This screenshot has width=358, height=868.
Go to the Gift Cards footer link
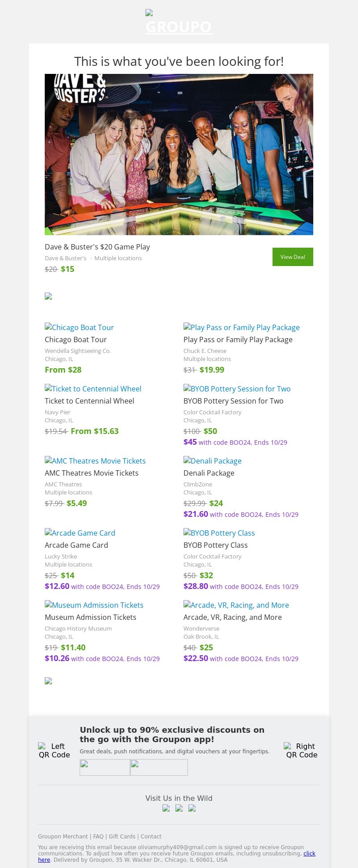pyautogui.click(x=122, y=836)
